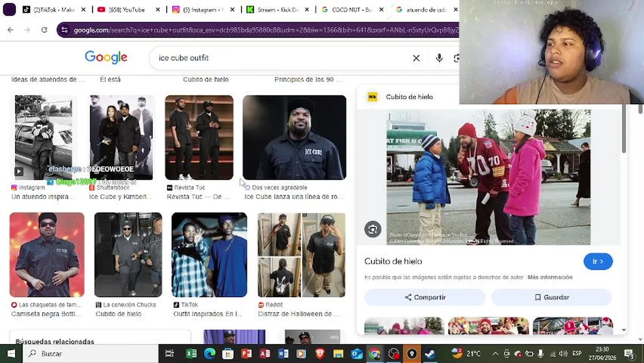Viewport: 644px width, 363px height.
Task: Click the address bar URL
Action: 266,30
